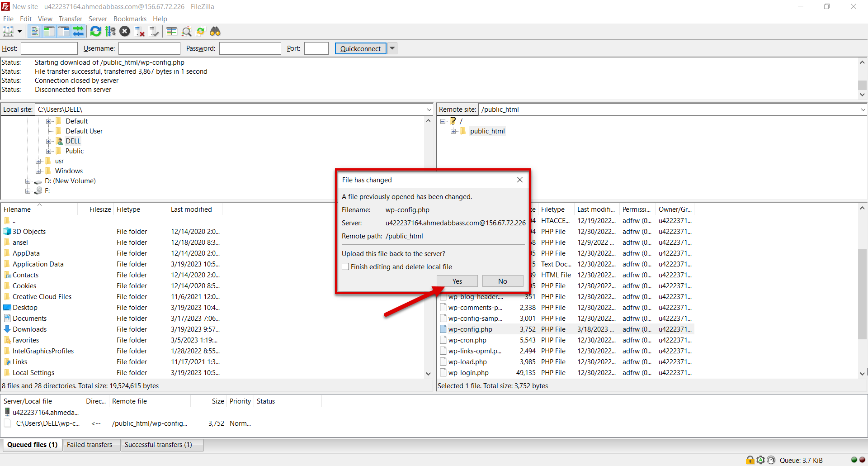Toggle the transfer queue display icon
The height and width of the screenshot is (466, 868).
(x=78, y=31)
